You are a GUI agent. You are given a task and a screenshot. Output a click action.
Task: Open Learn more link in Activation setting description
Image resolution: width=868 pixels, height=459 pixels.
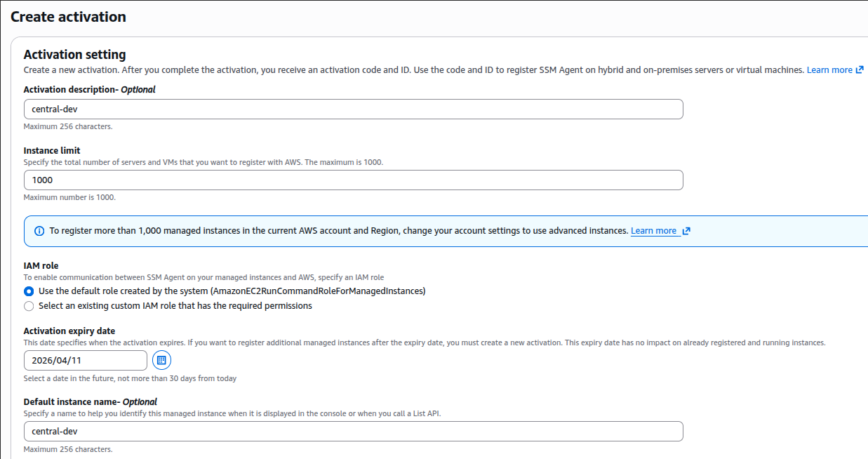click(x=829, y=70)
